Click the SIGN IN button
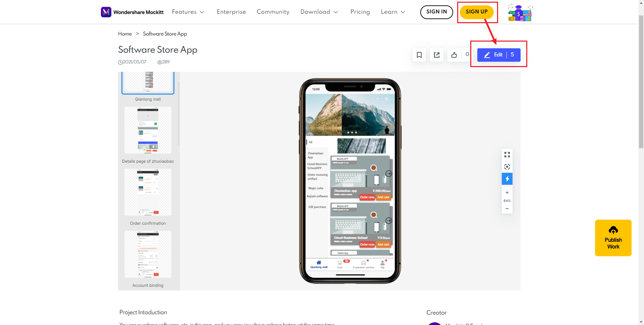Image resolution: width=644 pixels, height=325 pixels. pyautogui.click(x=436, y=12)
